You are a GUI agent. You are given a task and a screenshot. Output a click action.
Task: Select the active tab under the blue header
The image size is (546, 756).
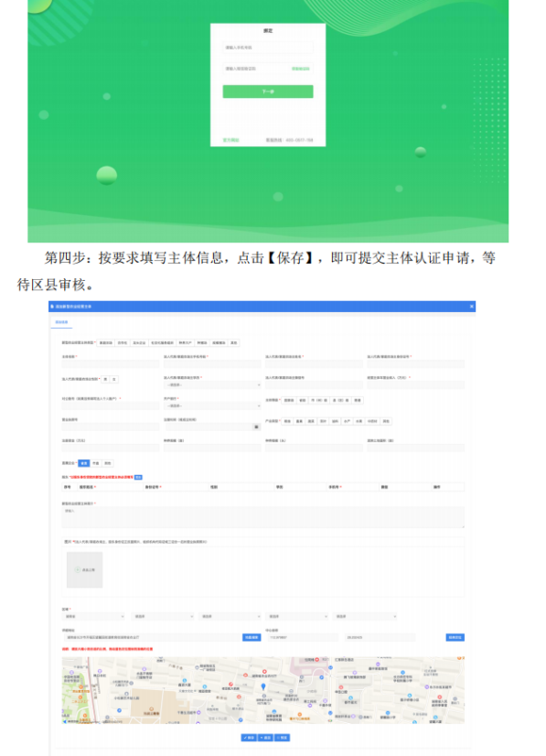point(61,322)
